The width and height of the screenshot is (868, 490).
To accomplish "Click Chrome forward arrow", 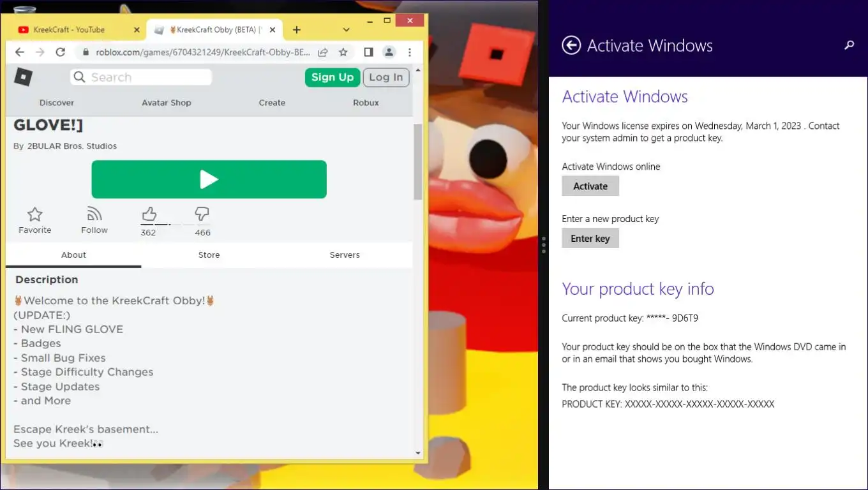I will (x=40, y=52).
